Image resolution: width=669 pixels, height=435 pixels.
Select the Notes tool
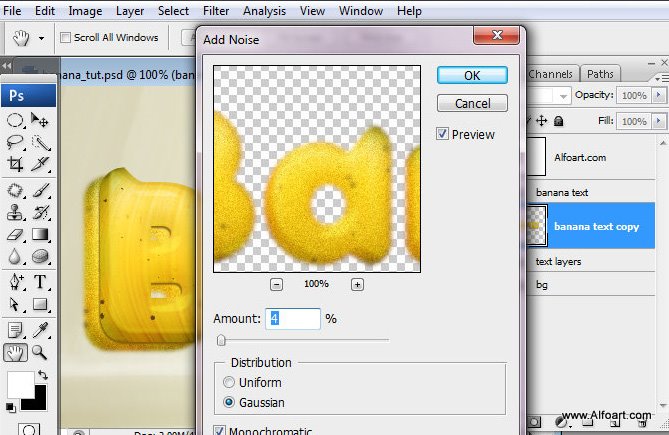click(15, 330)
